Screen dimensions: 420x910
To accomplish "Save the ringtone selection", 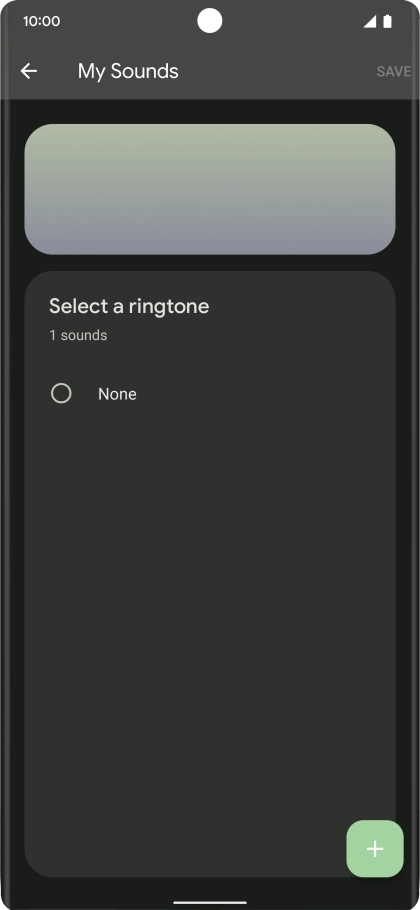I will tap(393, 71).
